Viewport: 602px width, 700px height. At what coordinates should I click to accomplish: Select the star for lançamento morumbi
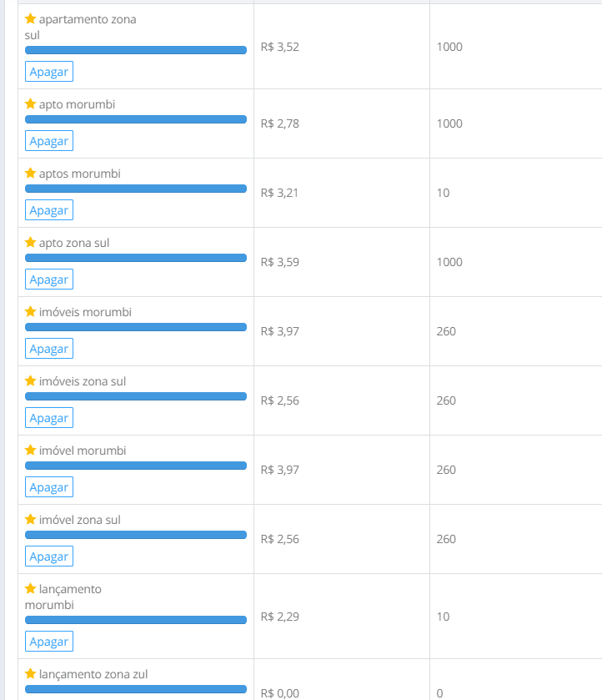pyautogui.click(x=31, y=589)
